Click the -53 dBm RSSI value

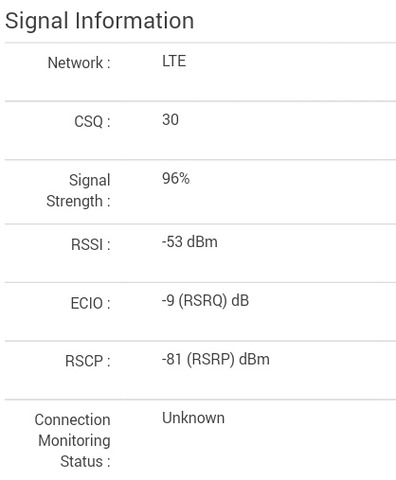point(190,242)
